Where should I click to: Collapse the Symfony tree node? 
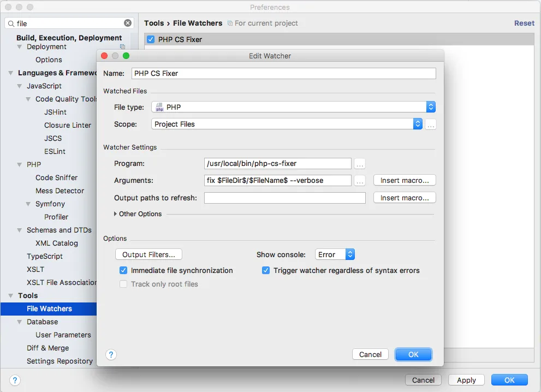coord(28,204)
